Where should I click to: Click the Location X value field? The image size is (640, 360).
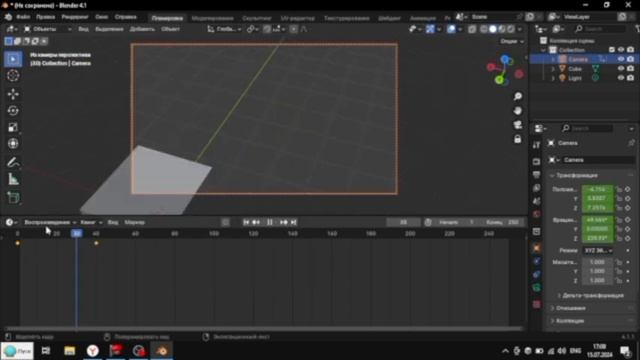tap(598, 189)
